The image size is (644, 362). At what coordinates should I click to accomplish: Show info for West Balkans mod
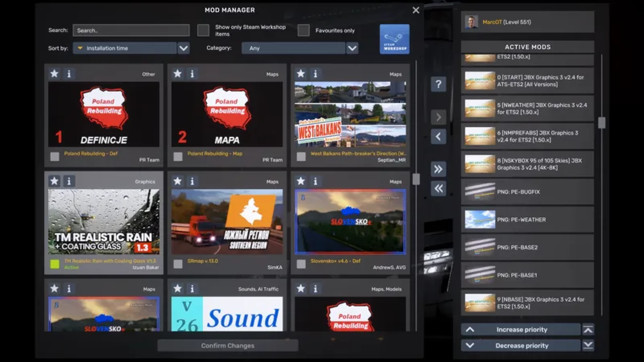pyautogui.click(x=315, y=73)
